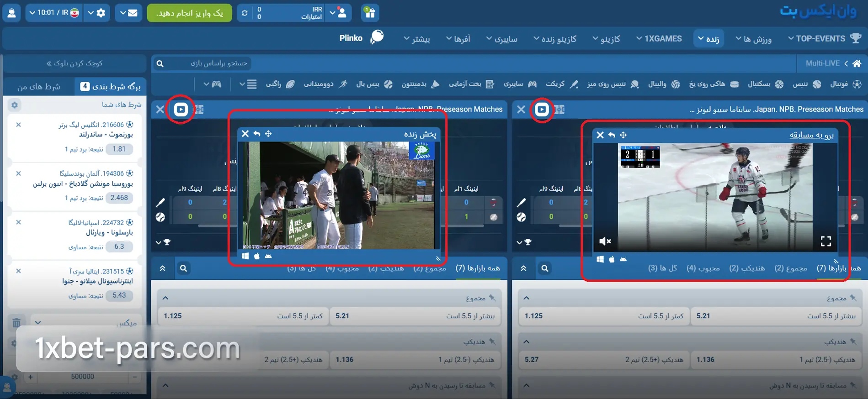The image size is (868, 399).
Task: Go to the home icon beside Multi-LIVE
Action: (x=857, y=63)
